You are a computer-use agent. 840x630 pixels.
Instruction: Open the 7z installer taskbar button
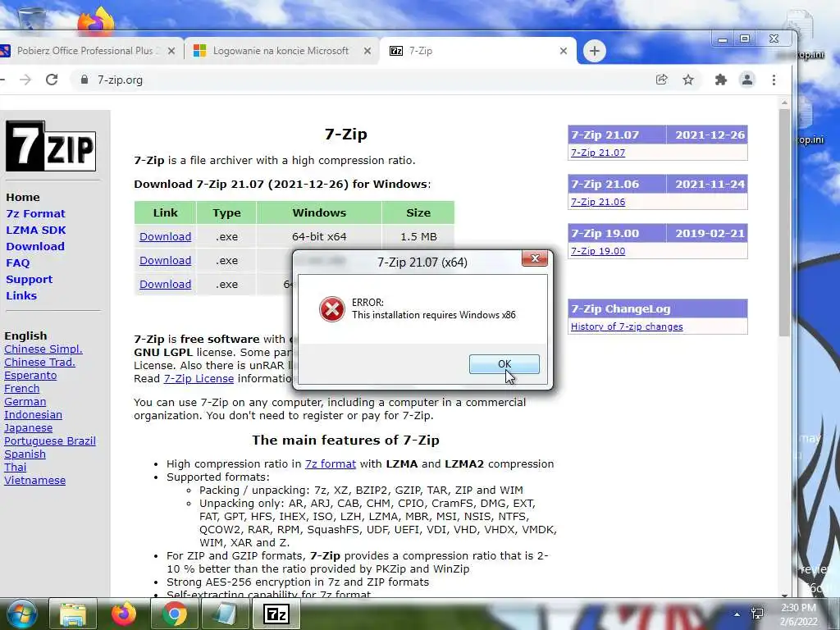click(276, 614)
